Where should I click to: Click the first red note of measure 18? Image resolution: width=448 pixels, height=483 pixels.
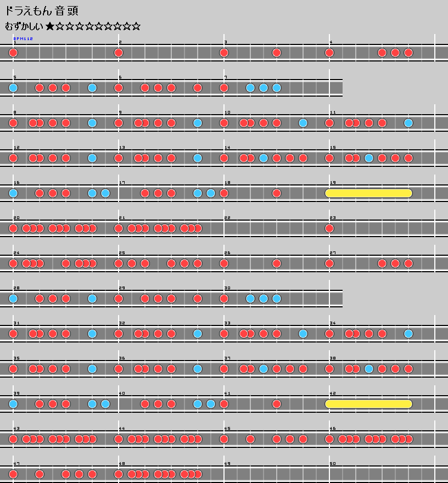224,193
